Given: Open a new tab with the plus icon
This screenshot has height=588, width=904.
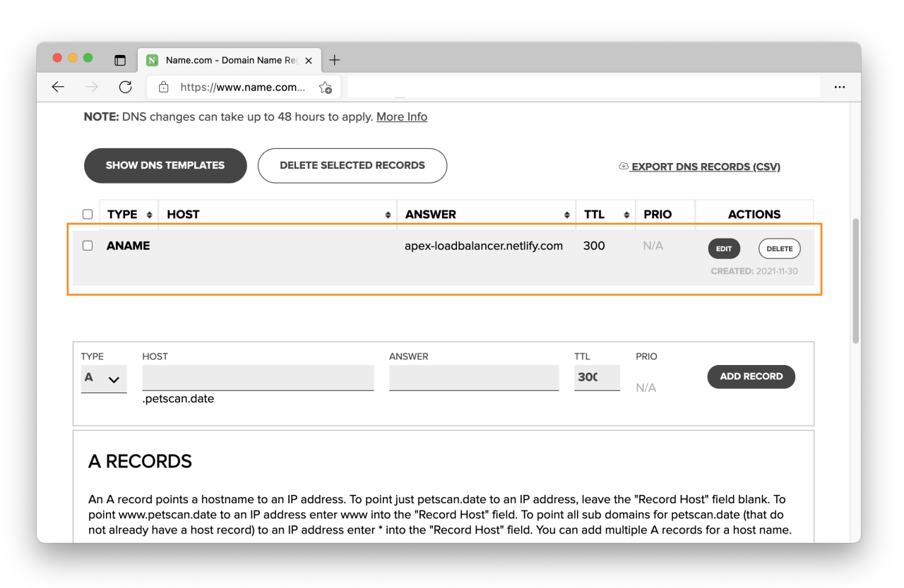Looking at the screenshot, I should pyautogui.click(x=334, y=59).
